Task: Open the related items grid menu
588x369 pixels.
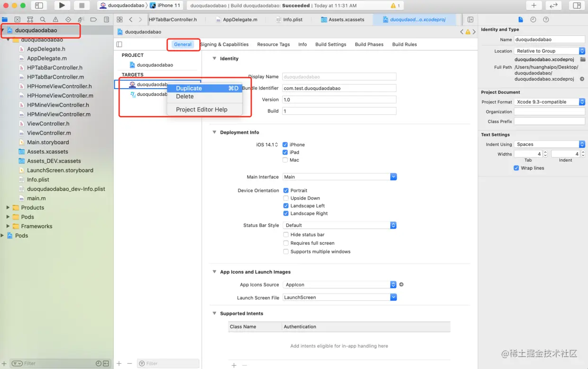Action: 119,19
